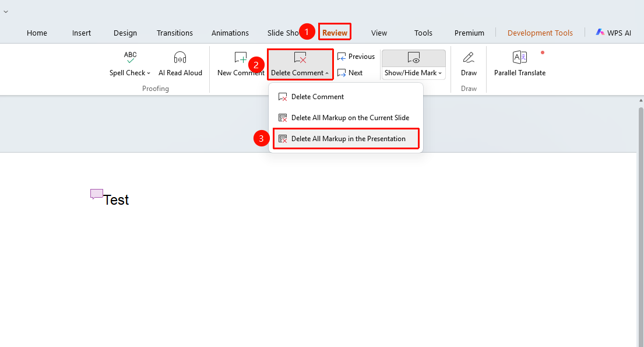Viewport: 644px width, 347px height.
Task: Open the WPS AI assistant
Action: point(614,33)
